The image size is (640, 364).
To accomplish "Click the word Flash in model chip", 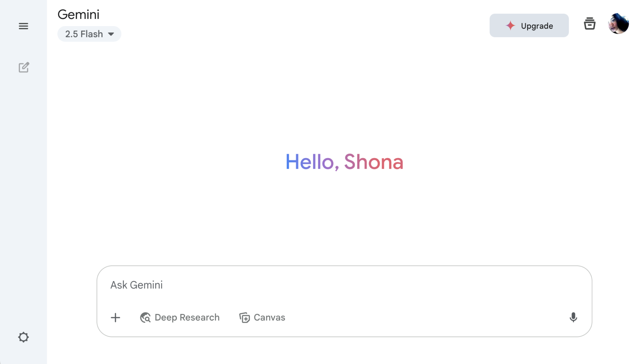I will click(92, 34).
